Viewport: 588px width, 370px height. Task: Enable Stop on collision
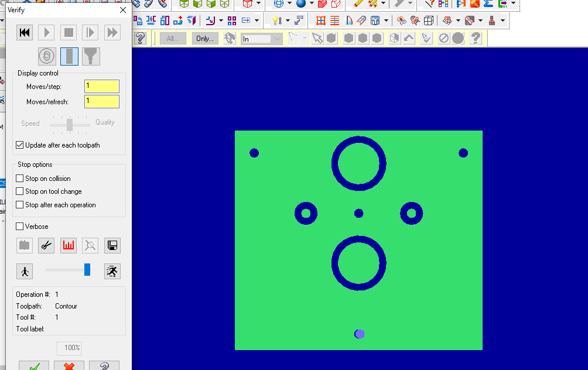[20, 178]
